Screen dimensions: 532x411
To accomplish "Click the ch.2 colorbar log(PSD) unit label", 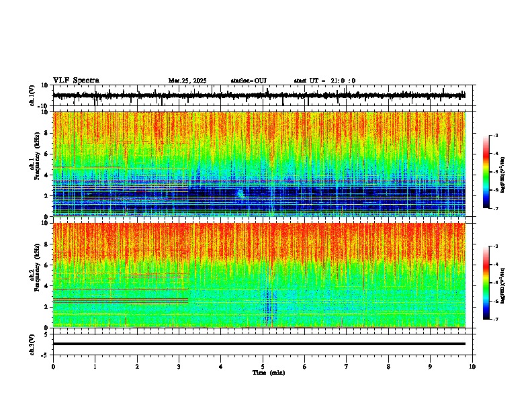I will click(503, 285).
